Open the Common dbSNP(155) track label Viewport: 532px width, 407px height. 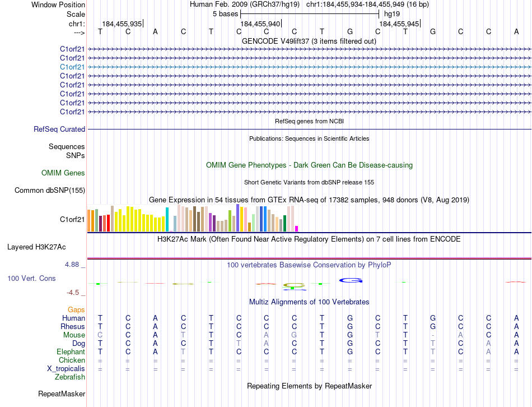50,190
